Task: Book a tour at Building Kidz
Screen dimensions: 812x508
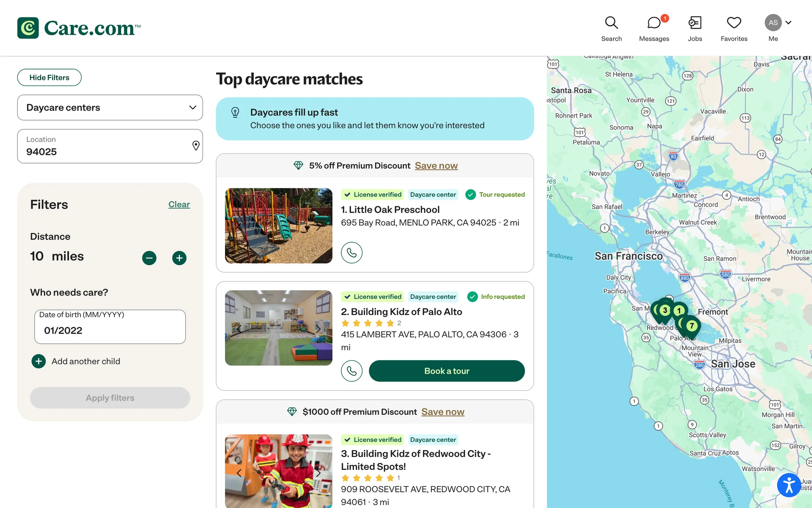Action: [447, 371]
